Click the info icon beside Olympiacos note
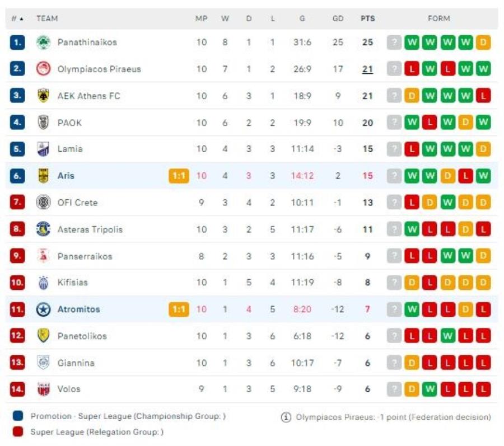Image resolution: width=504 pixels, height=446 pixels. coord(286,417)
